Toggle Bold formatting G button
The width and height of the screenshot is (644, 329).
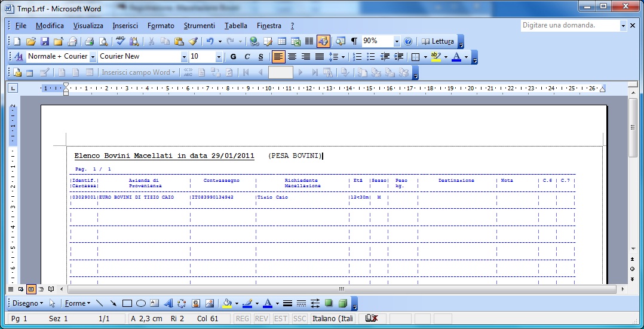233,57
